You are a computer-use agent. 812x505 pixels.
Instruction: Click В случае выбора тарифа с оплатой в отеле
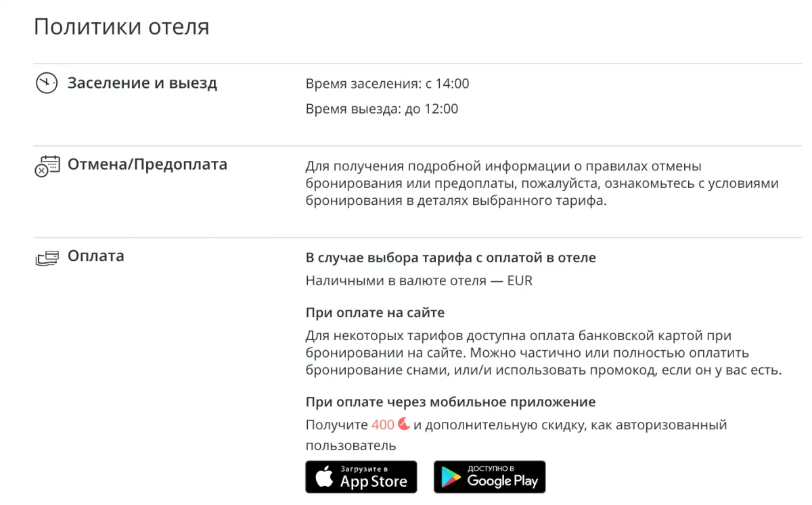pyautogui.click(x=451, y=258)
